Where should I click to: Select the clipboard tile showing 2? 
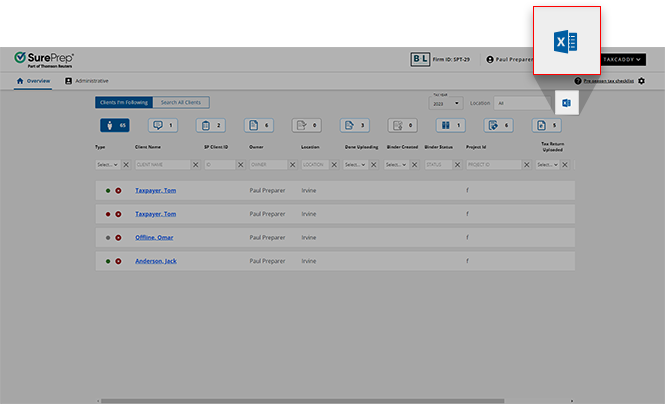(210, 126)
